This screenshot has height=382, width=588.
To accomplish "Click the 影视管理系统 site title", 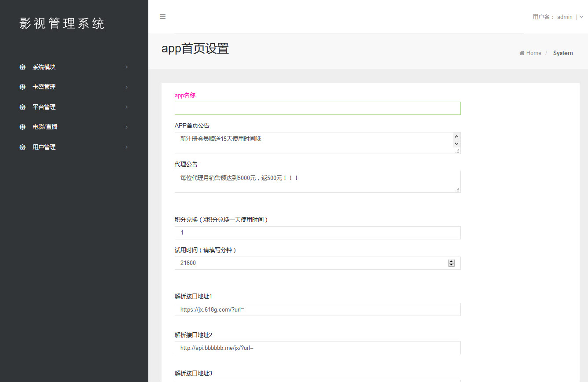I will (62, 24).
